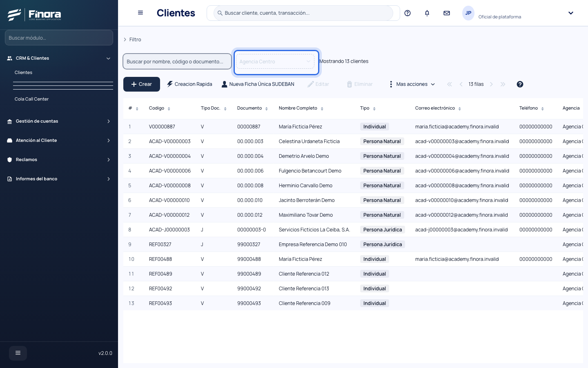588x368 pixels.
Task: Open the Agencia Centro dropdown
Action: pos(275,62)
